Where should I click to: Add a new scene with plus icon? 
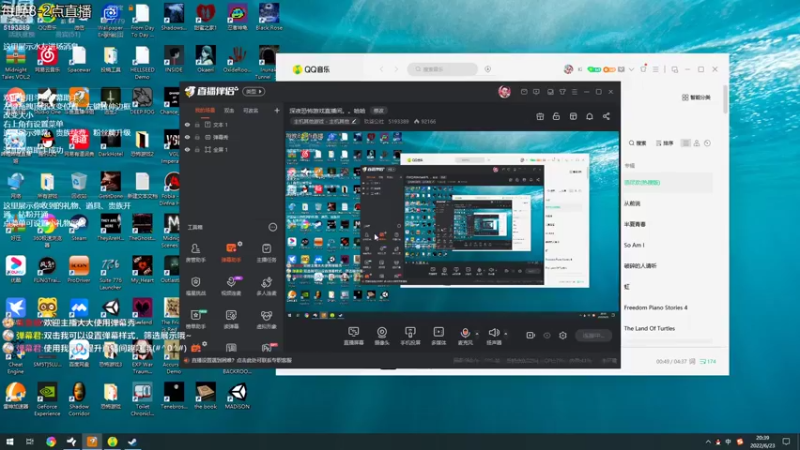tap(277, 110)
